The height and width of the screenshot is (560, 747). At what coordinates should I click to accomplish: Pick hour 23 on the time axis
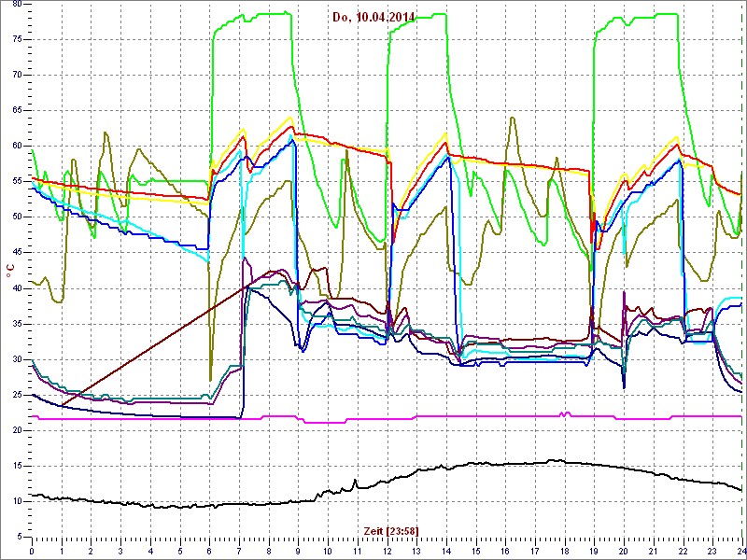click(x=712, y=552)
